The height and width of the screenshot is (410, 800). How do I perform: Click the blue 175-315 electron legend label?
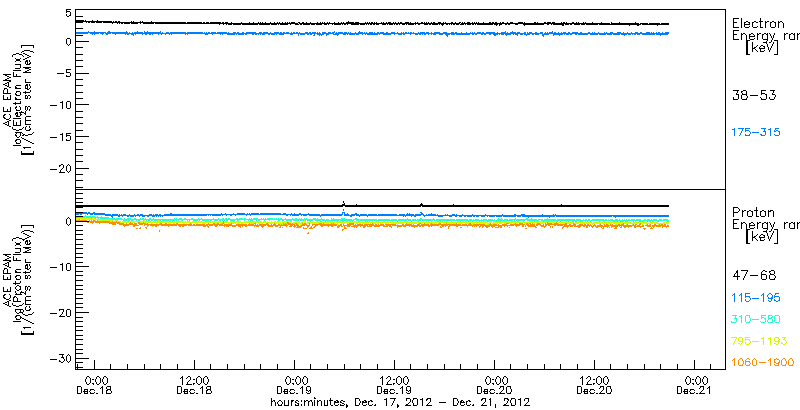(x=756, y=133)
